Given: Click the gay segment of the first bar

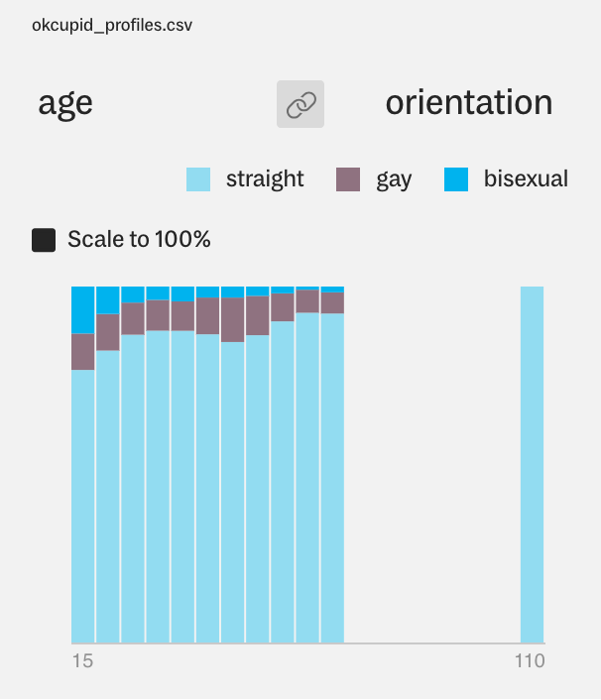Looking at the screenshot, I should pos(83,352).
